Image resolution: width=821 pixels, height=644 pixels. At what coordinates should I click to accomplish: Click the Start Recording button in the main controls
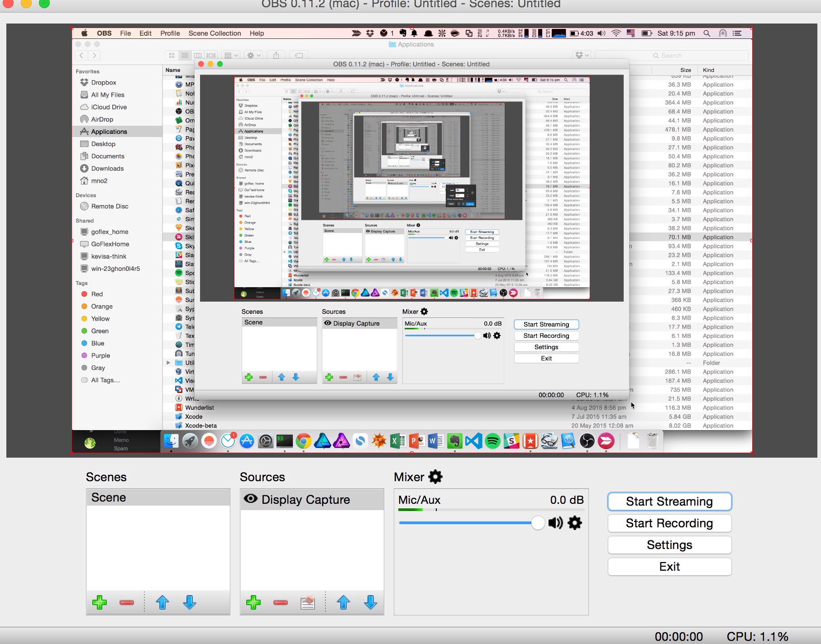tap(669, 523)
